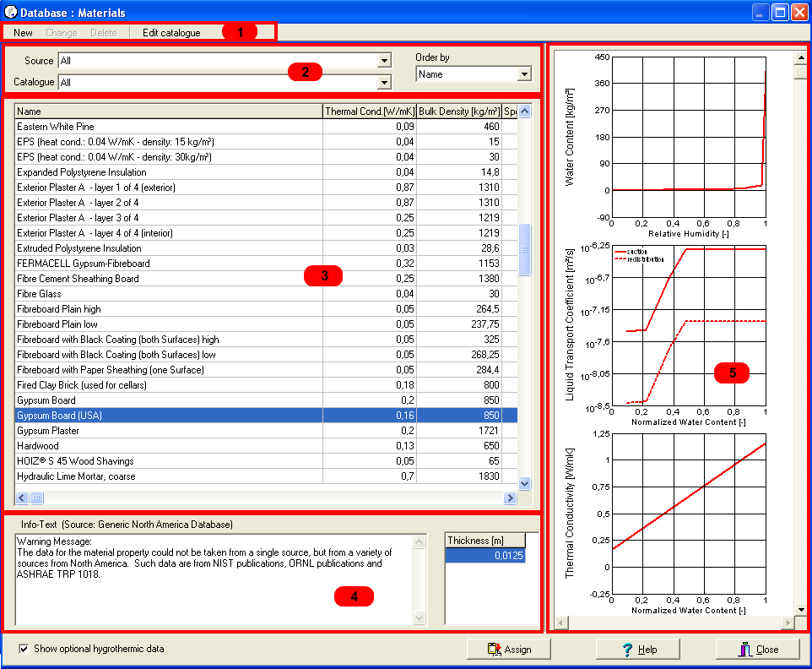Click Bulk Density column header
The width and height of the screenshot is (812, 669).
pos(459,111)
